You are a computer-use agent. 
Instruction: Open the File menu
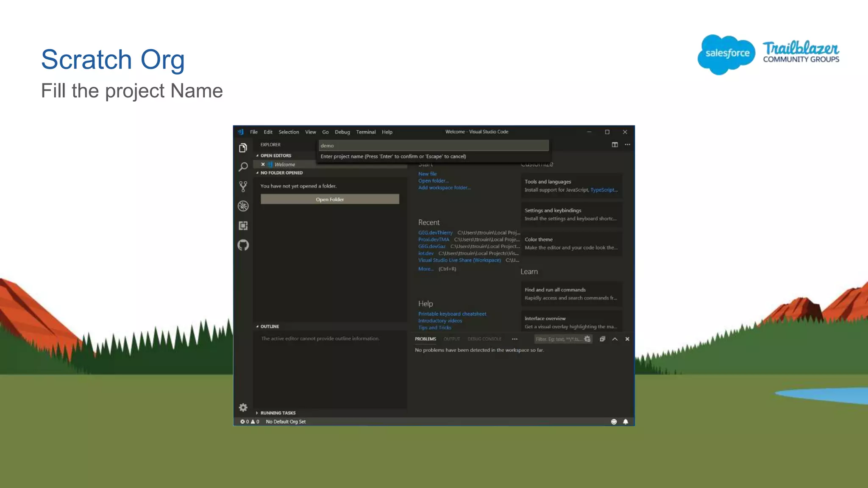click(x=254, y=132)
